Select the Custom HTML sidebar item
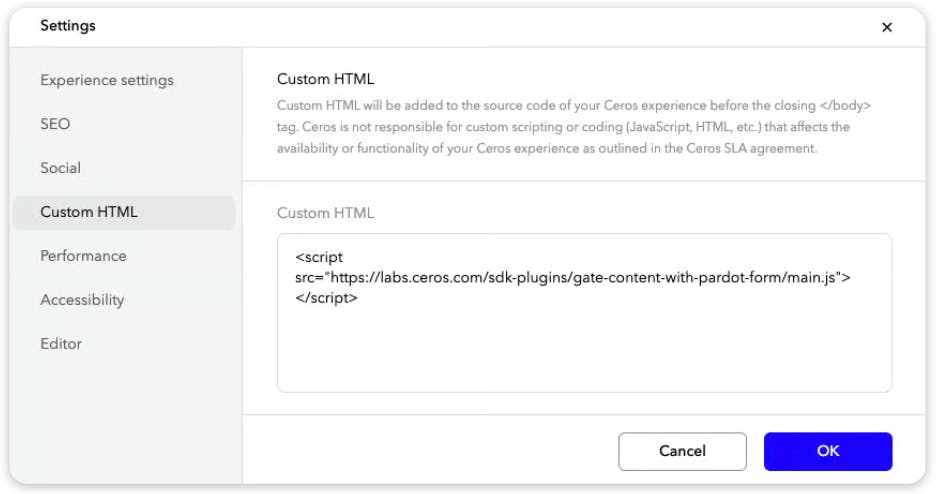Viewport: 936px width, 494px height. pos(89,212)
